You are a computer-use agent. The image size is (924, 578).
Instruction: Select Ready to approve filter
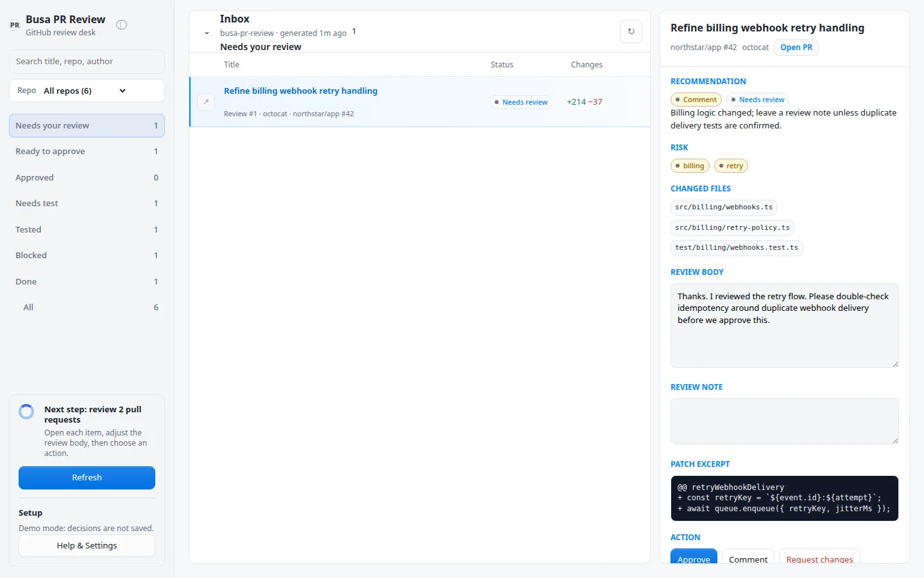pyautogui.click(x=87, y=152)
